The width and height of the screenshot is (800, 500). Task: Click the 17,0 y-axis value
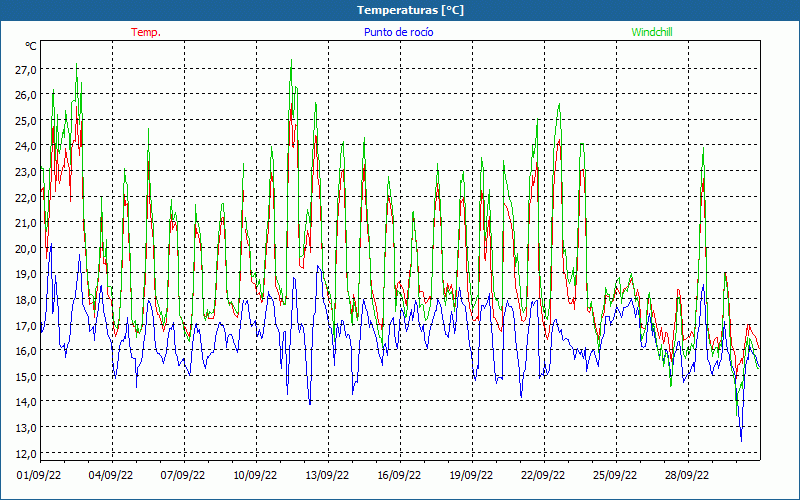pos(25,326)
